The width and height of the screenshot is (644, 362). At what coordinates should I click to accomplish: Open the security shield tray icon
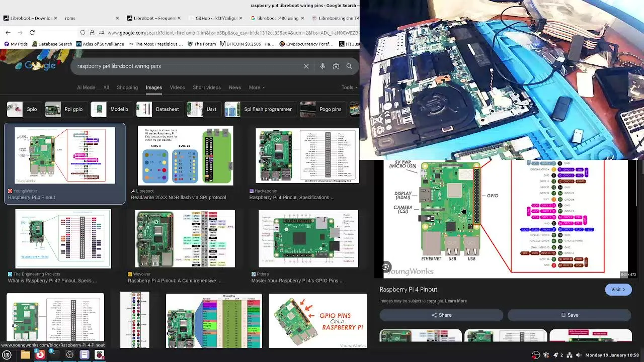tap(546, 355)
